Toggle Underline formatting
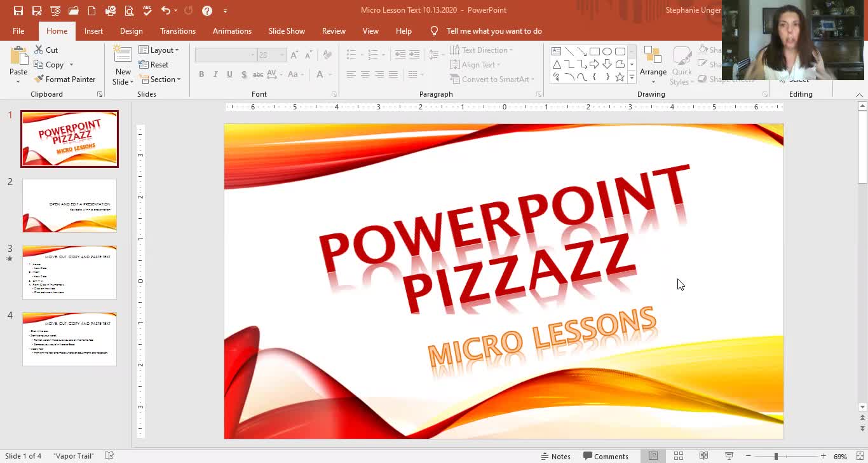The image size is (868, 463). tap(229, 74)
